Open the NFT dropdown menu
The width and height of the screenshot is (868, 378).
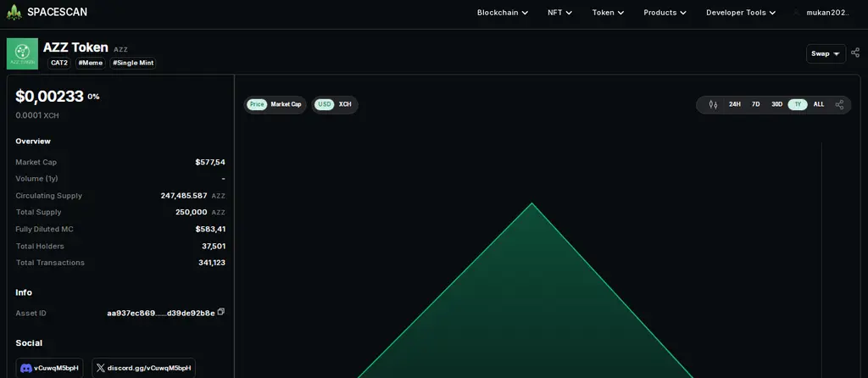point(559,12)
